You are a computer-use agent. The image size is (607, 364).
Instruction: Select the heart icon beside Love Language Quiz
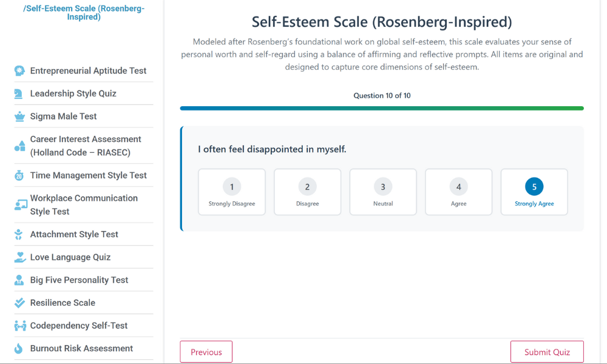(x=19, y=257)
